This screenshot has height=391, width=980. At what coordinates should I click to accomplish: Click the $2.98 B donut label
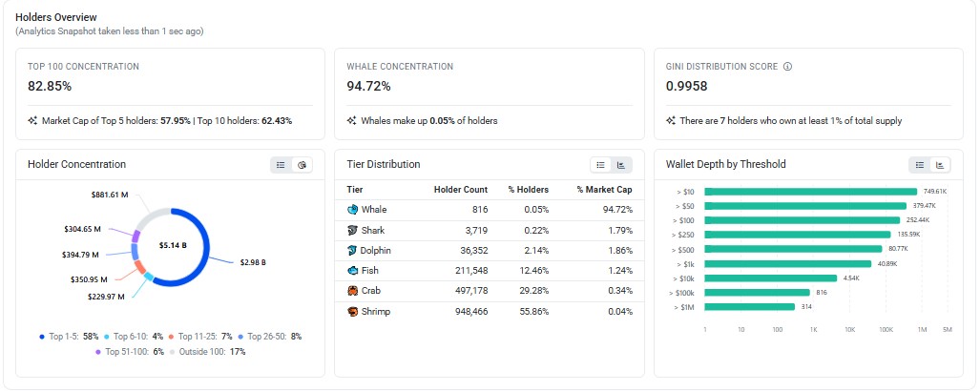tap(253, 262)
